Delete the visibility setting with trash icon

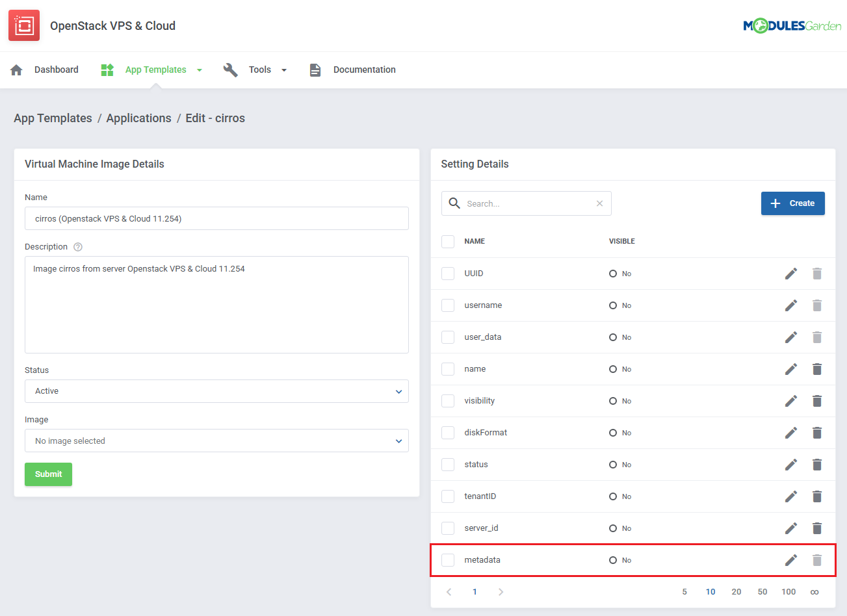click(x=816, y=401)
